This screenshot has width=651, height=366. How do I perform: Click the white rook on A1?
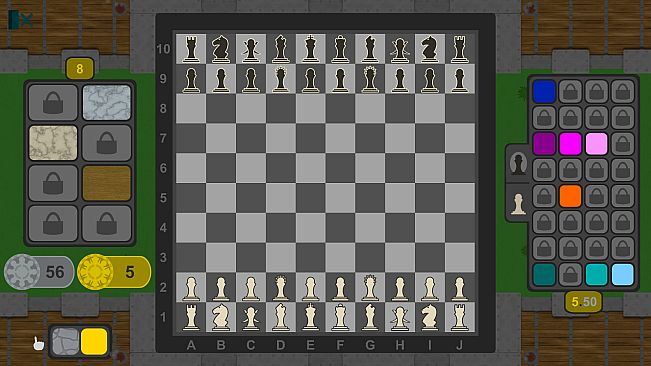pos(191,317)
